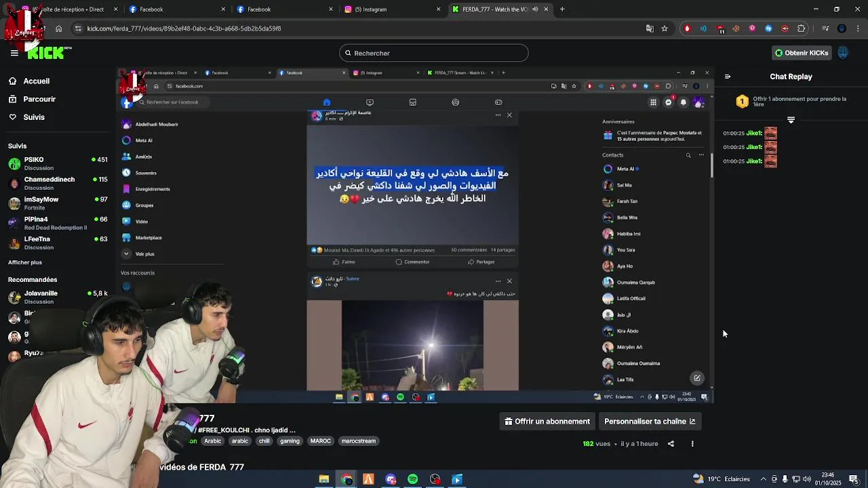Open the cookie extension icon
This screenshot has height=488, width=868.
(736, 28)
